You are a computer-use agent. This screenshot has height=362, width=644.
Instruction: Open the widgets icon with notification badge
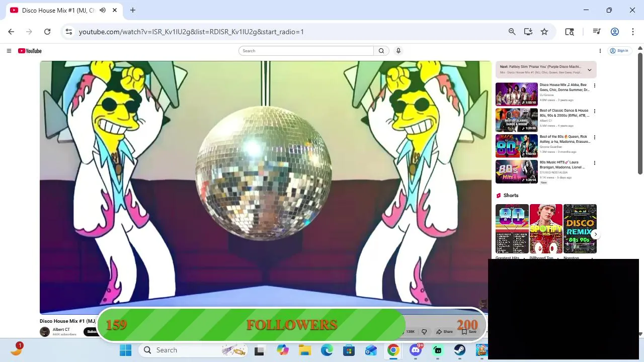click(17, 349)
